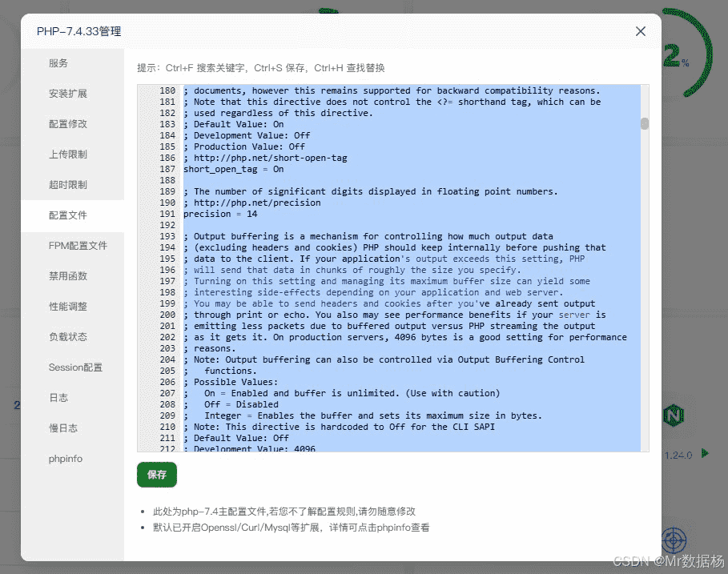The width and height of the screenshot is (728, 574).
Task: Click the Nginx icon behind the dialog
Action: coord(675,415)
